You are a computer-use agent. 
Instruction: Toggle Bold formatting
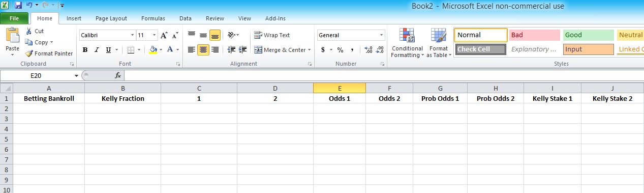click(85, 50)
